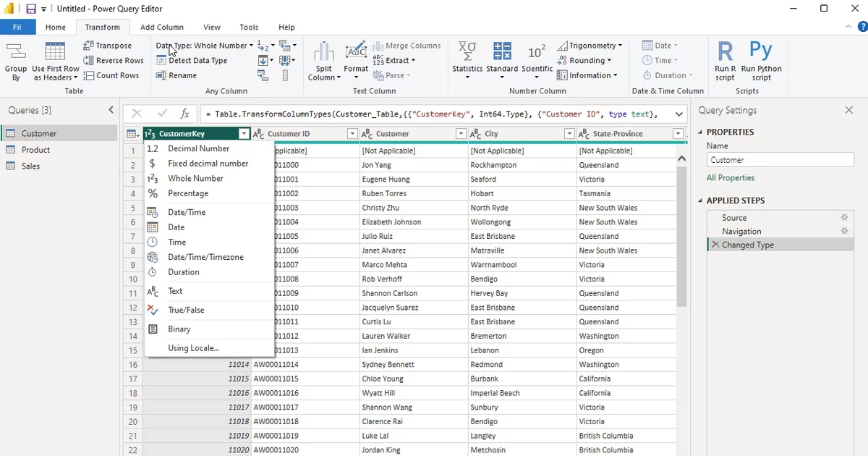The image size is (868, 456).
Task: Switch to the Home tab
Action: [56, 28]
